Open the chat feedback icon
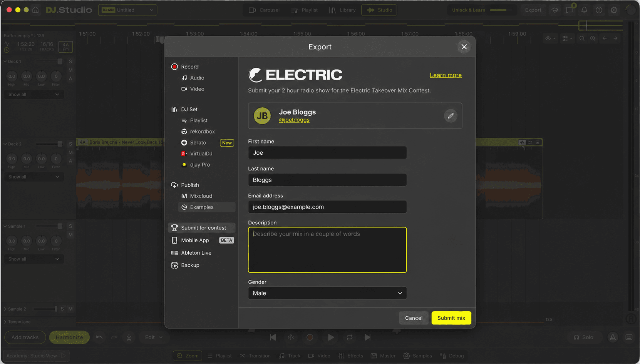 (x=570, y=10)
